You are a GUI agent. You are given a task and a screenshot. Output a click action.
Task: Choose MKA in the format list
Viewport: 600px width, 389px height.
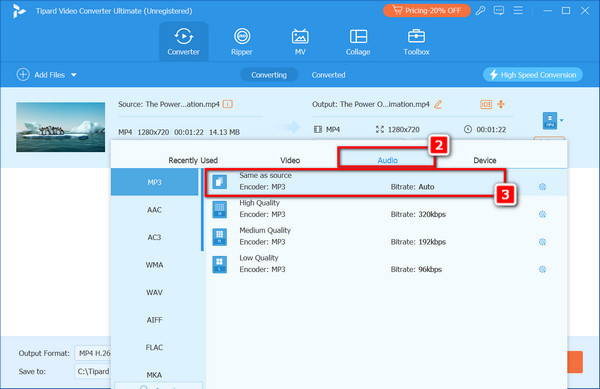155,375
